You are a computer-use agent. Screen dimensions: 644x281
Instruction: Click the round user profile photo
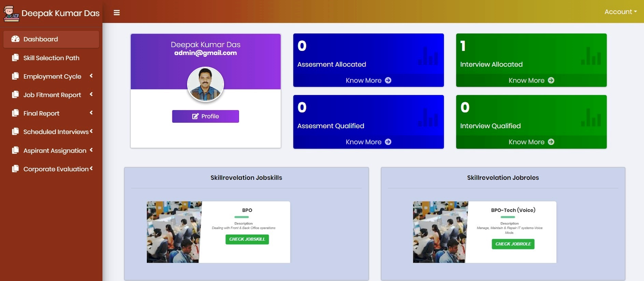[x=206, y=84]
